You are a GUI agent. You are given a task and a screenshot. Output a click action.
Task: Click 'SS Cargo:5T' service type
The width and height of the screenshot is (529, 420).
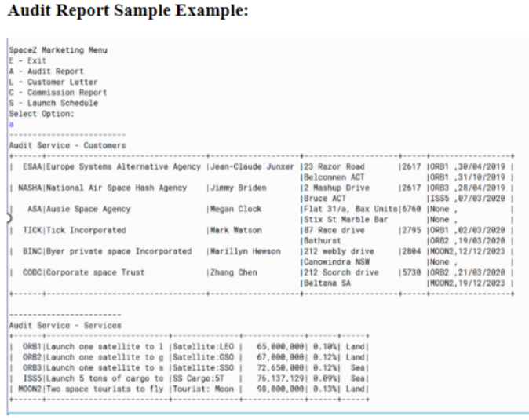199,378
